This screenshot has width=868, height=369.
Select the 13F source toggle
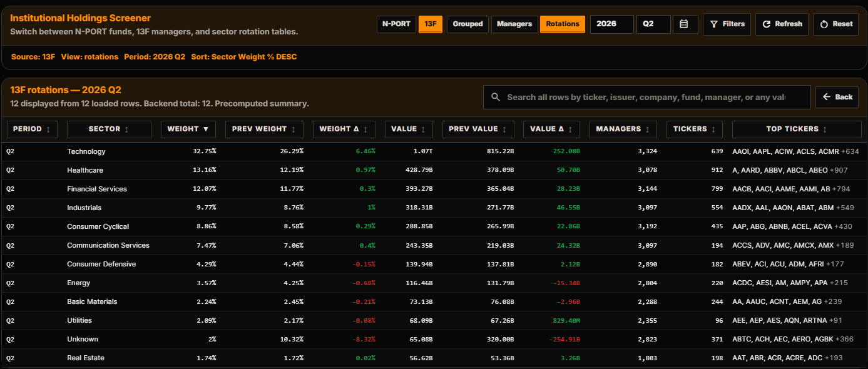431,24
